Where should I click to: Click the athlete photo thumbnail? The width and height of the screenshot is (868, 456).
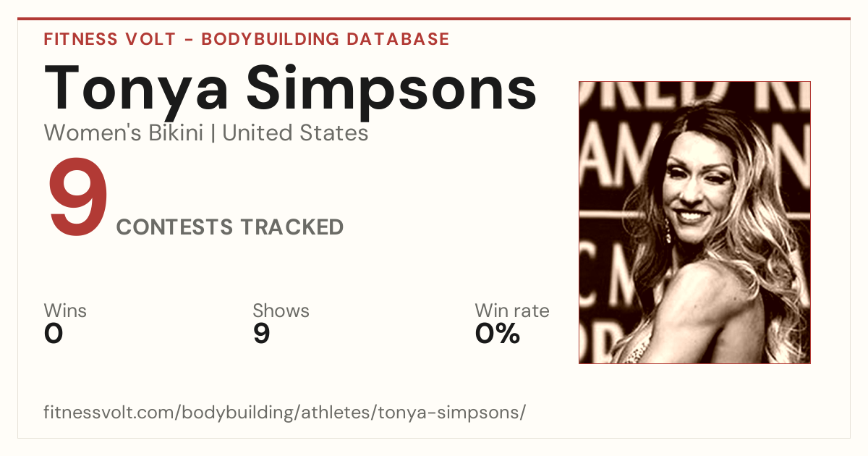(x=694, y=222)
